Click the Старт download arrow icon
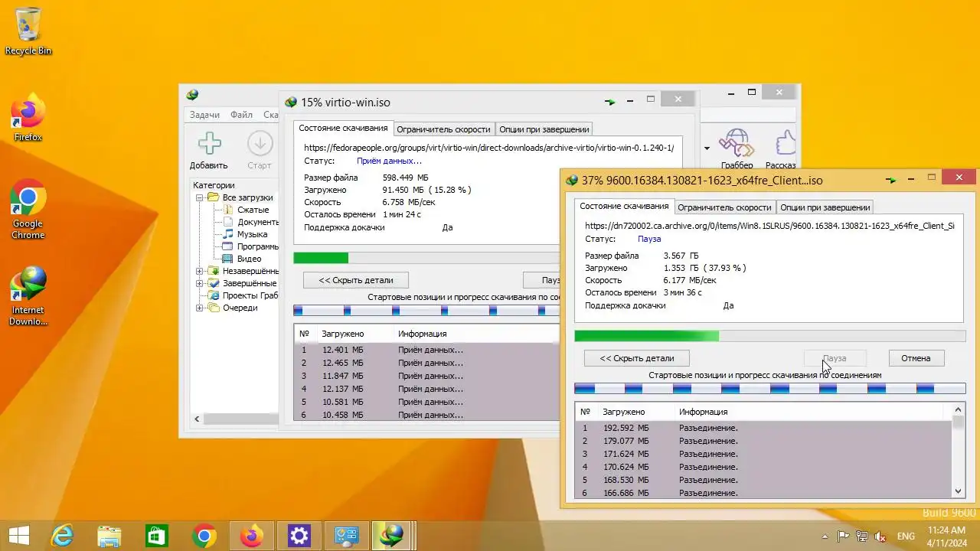This screenshot has height=551, width=980. 260,143
